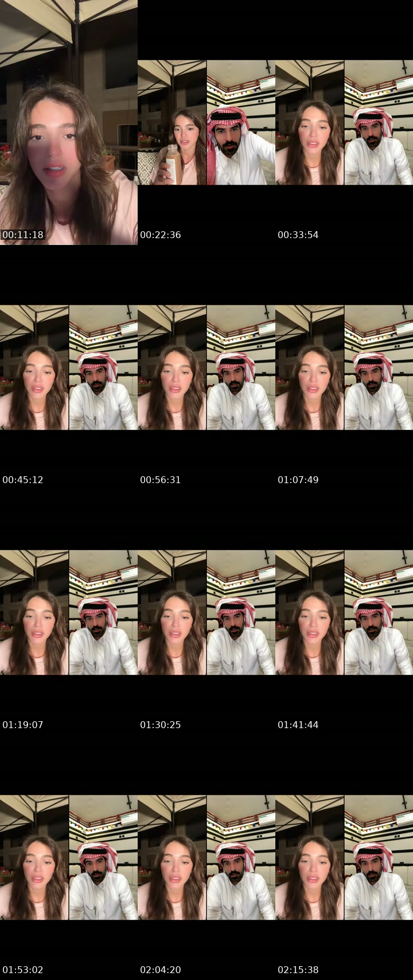Click the 00:56:31 timestamp label
The width and height of the screenshot is (413, 980).
(161, 480)
